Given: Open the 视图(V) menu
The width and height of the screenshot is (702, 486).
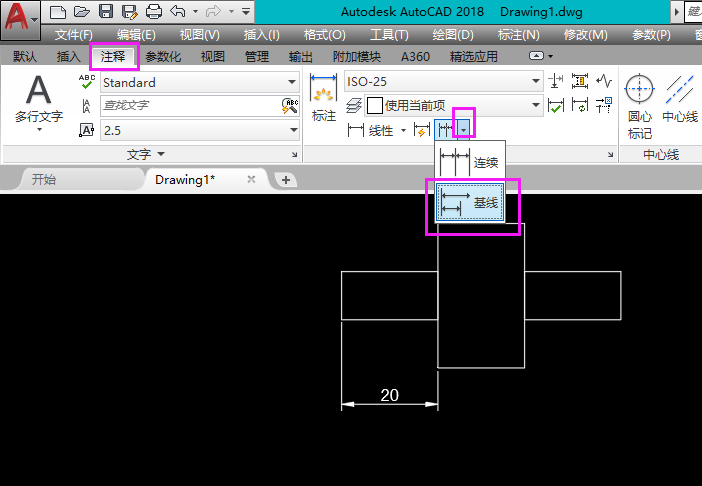Looking at the screenshot, I should coord(200,34).
